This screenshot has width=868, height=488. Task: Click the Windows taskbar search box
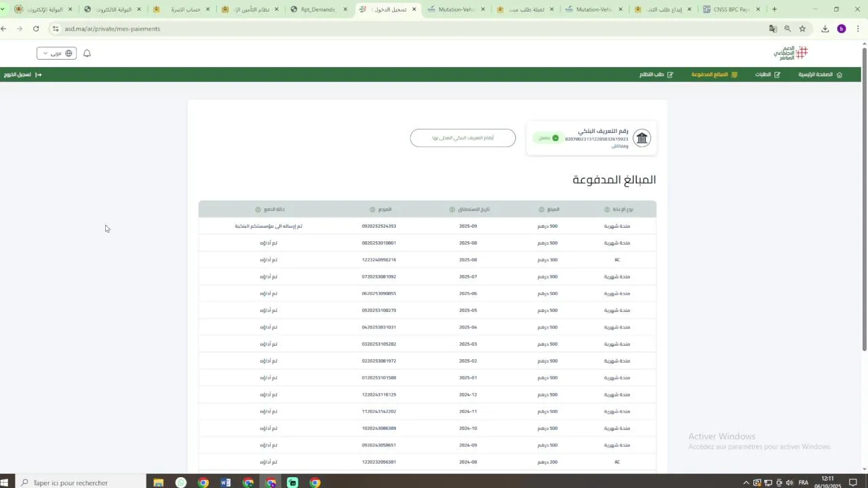tap(79, 483)
